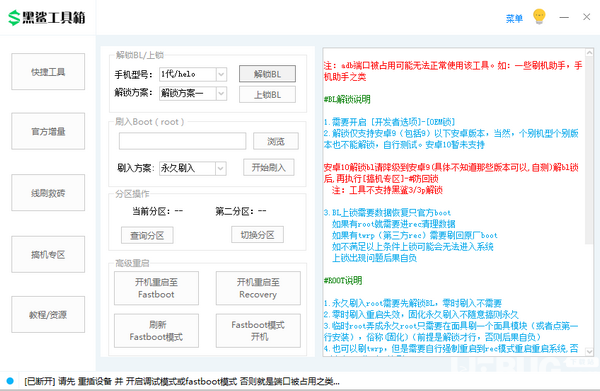Click the #BL解锁说明 heading text

pyautogui.click(x=347, y=99)
